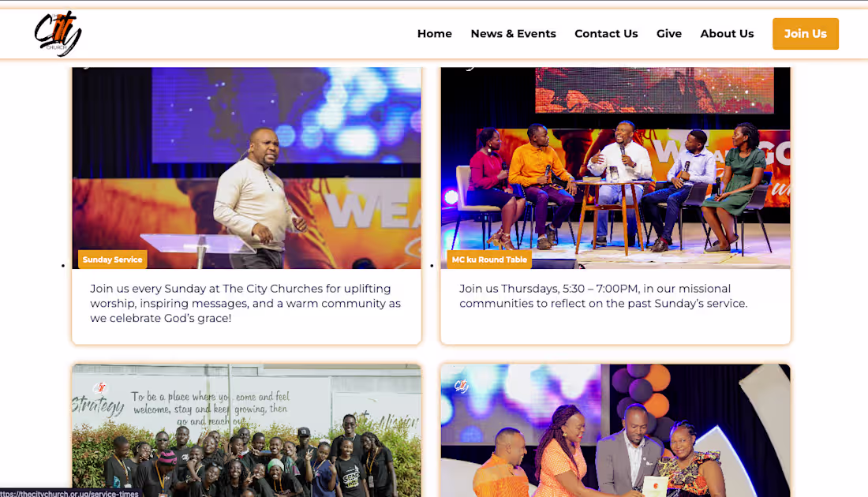The height and width of the screenshot is (497, 868).
Task: Open the Home menu item
Action: (x=435, y=34)
